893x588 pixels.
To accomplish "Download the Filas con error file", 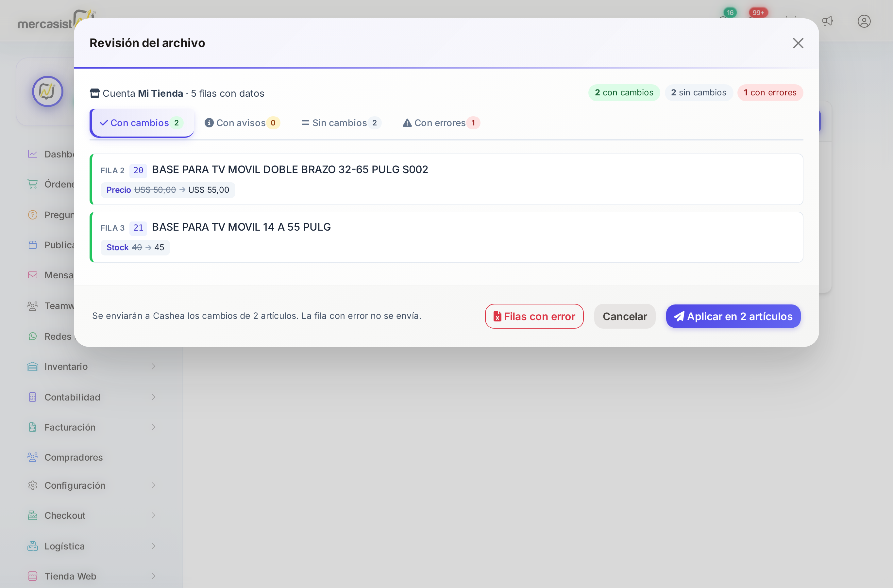I will pos(534,316).
